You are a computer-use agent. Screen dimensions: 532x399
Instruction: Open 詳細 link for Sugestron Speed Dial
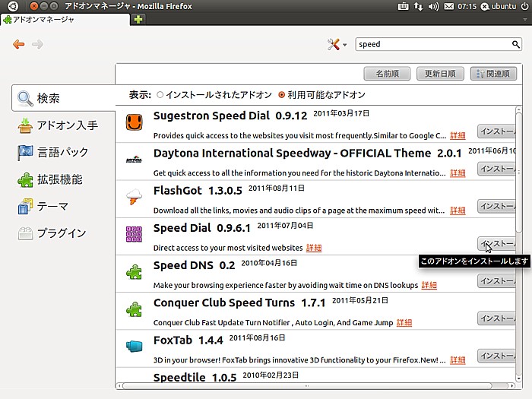458,136
